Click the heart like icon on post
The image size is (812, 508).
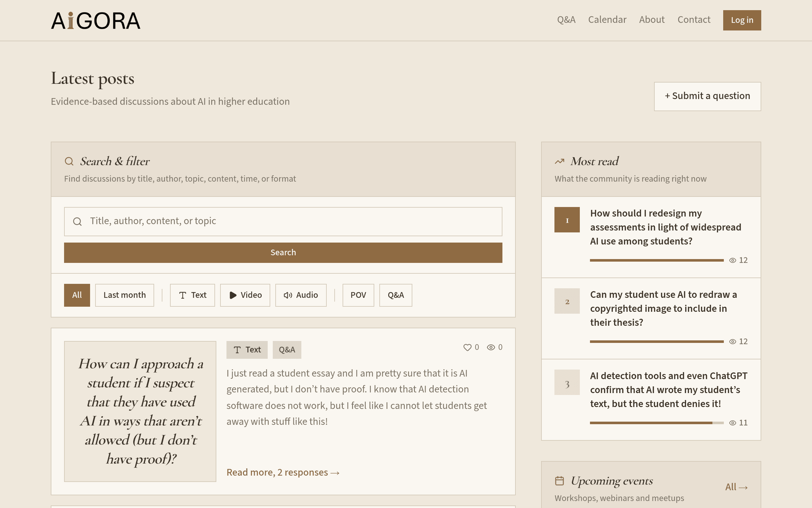467,347
